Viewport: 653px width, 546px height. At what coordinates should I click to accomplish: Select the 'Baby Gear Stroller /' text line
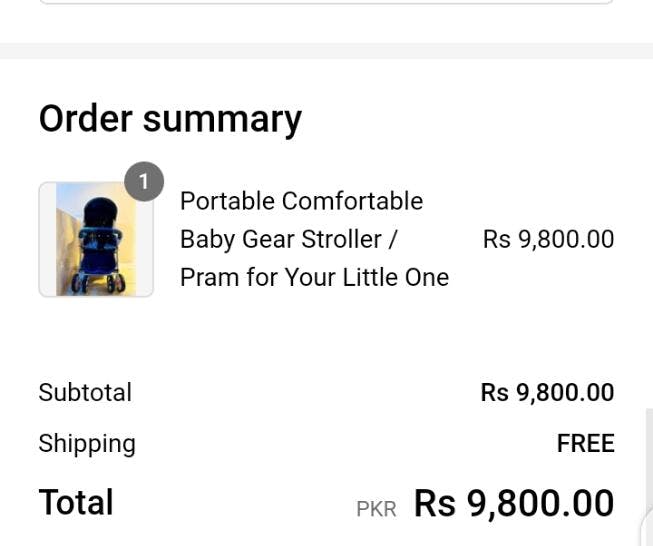tap(289, 239)
